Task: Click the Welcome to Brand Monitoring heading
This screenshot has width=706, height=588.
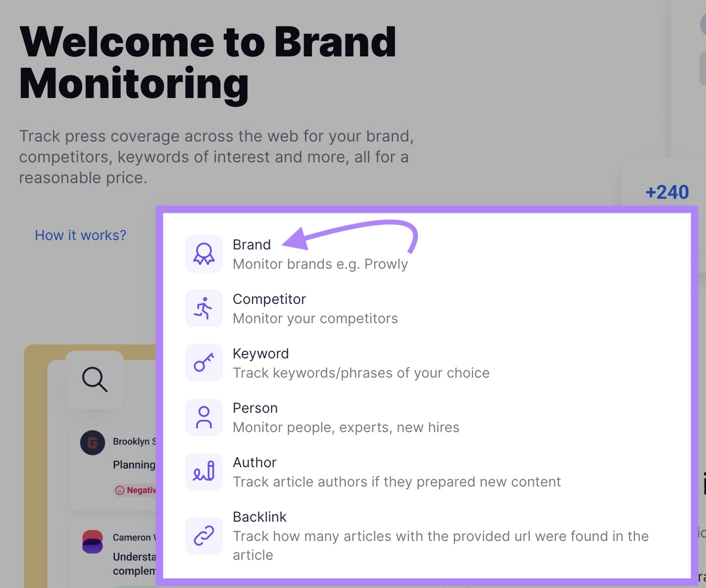Action: (208, 63)
